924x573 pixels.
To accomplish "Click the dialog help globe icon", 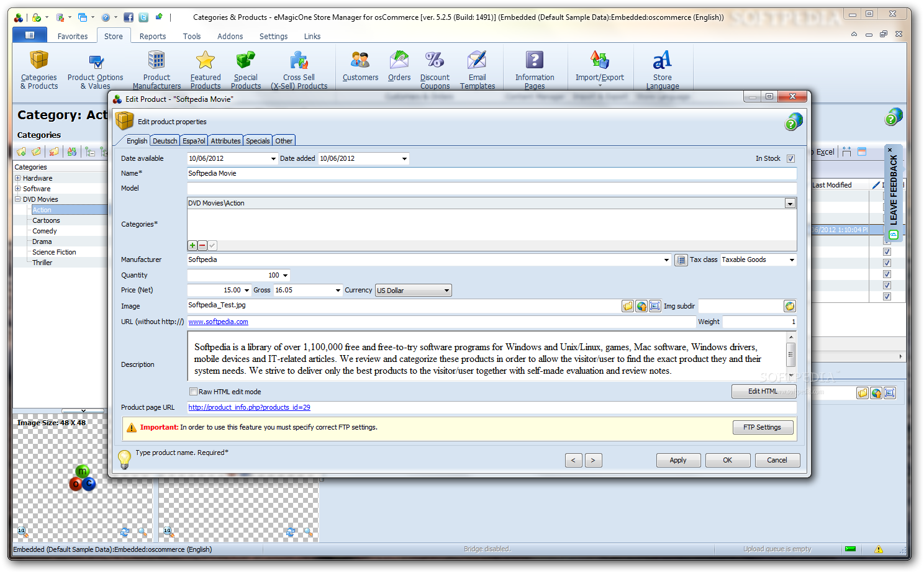I will point(793,122).
